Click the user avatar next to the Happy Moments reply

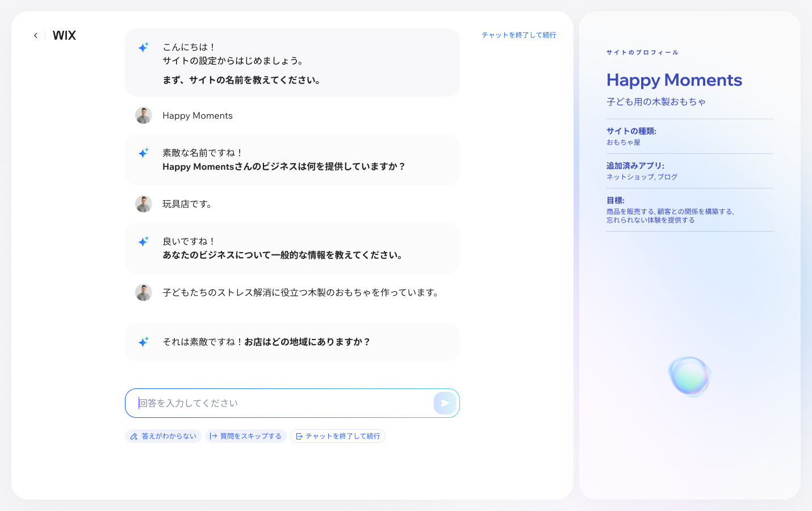point(144,115)
